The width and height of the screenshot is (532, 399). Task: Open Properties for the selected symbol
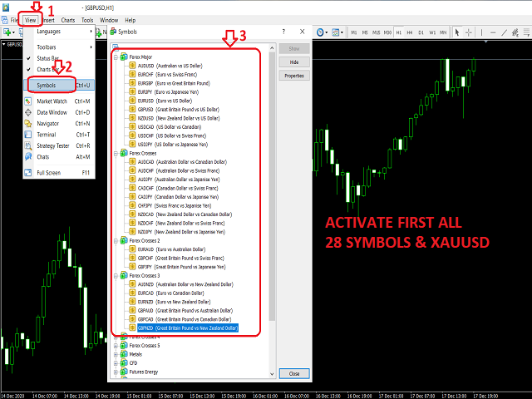click(294, 76)
